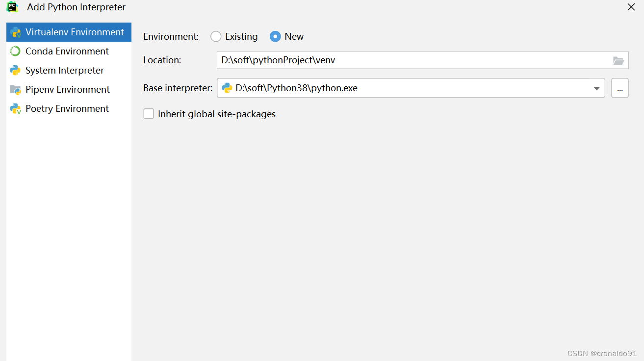
Task: Close the Add Python Interpreter dialog
Action: point(631,7)
